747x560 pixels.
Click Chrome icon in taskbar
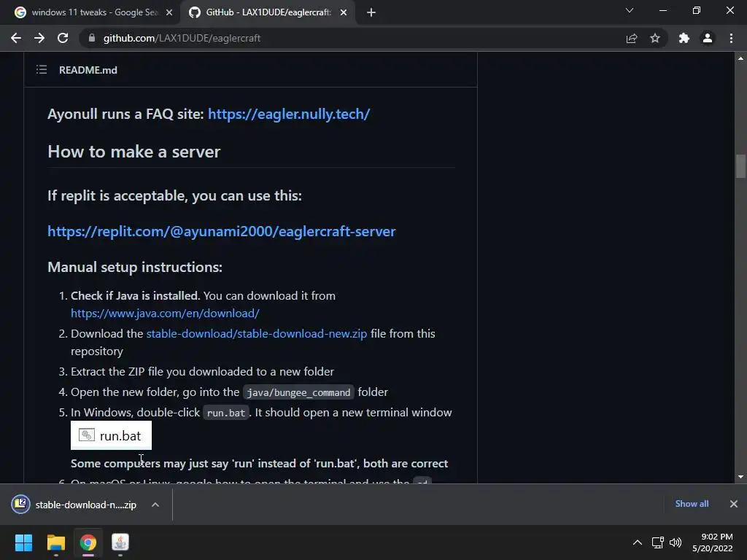click(88, 542)
